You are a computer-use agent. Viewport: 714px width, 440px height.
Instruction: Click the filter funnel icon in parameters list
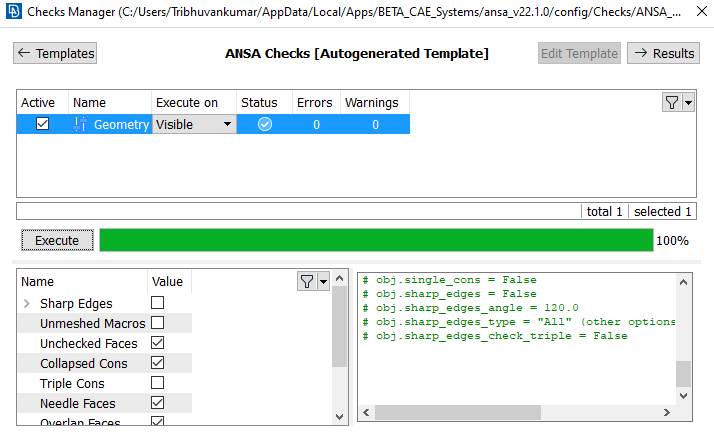[x=307, y=281]
